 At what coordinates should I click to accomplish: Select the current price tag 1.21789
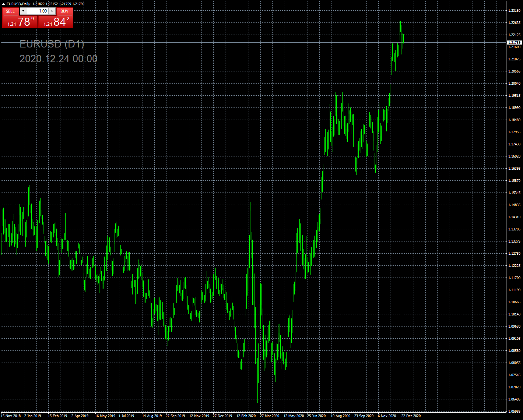(x=515, y=43)
